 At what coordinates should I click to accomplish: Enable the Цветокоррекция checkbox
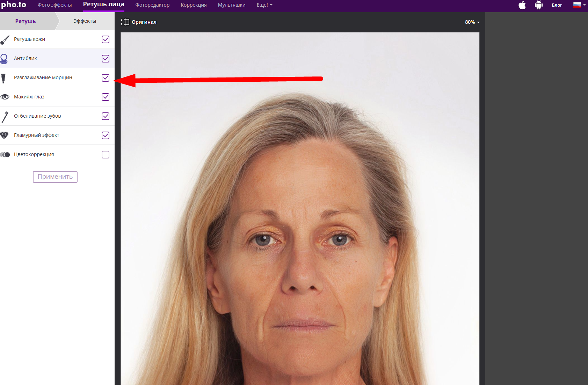point(106,155)
